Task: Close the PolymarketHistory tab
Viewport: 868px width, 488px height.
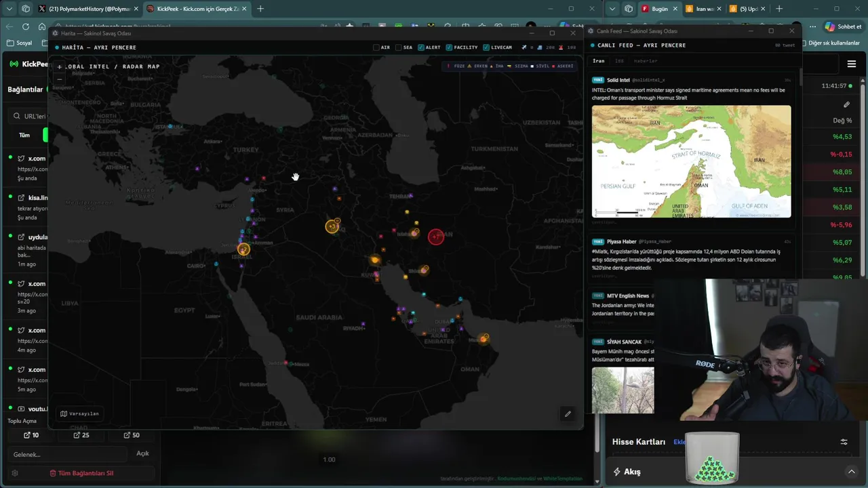Action: click(x=136, y=9)
